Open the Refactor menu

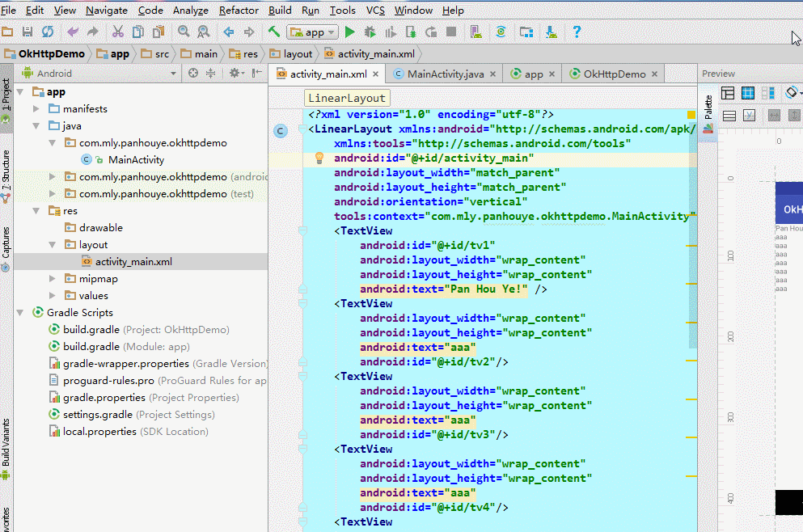point(239,11)
